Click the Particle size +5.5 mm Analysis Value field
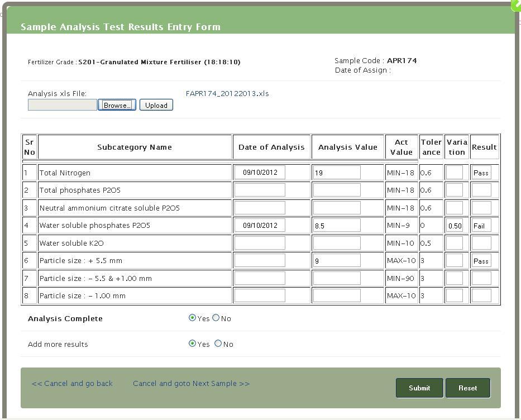 tap(337, 260)
